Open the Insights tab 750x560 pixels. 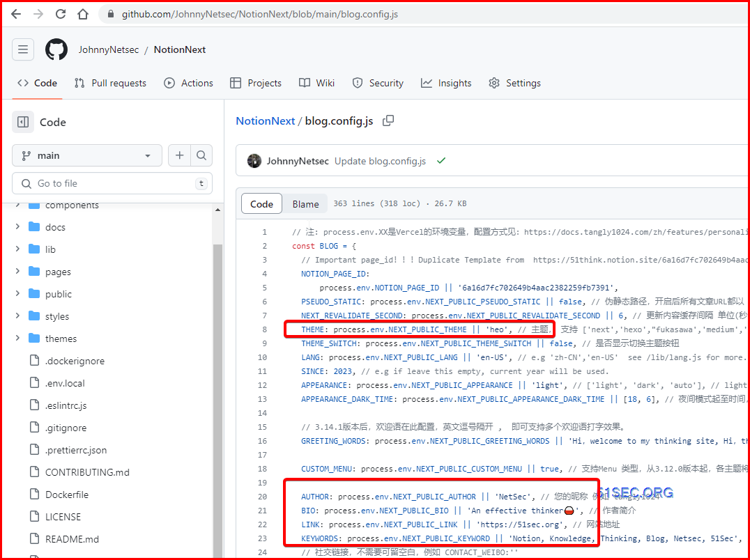(x=446, y=83)
